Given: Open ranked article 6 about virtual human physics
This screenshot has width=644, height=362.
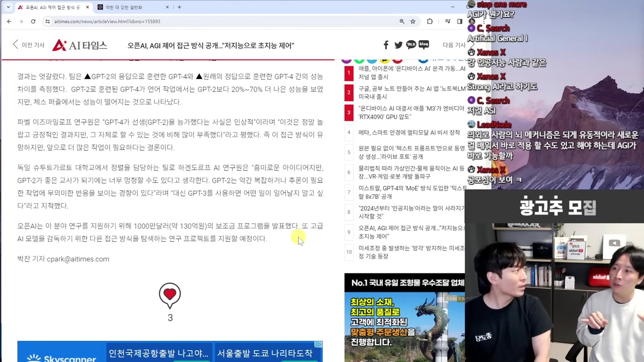Looking at the screenshot, I should (x=411, y=172).
